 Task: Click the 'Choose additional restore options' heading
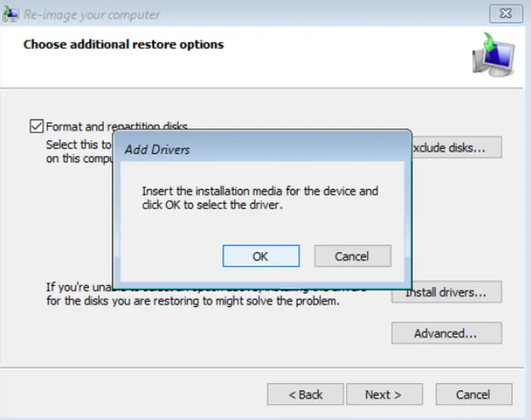[x=123, y=44]
